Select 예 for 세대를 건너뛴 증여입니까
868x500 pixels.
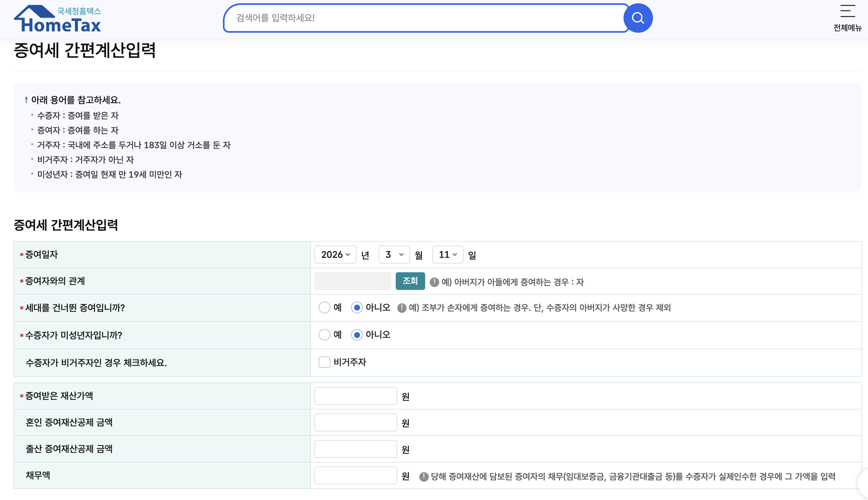pos(324,308)
